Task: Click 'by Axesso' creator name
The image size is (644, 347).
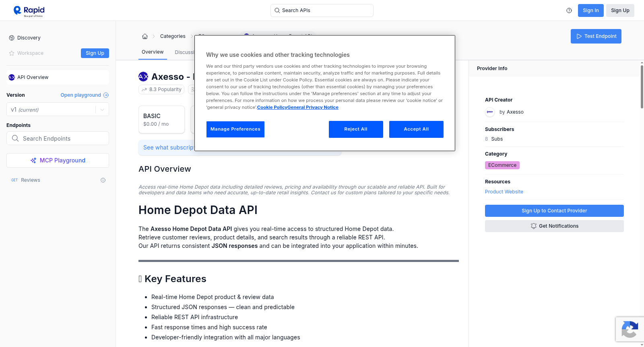Action: [512, 112]
